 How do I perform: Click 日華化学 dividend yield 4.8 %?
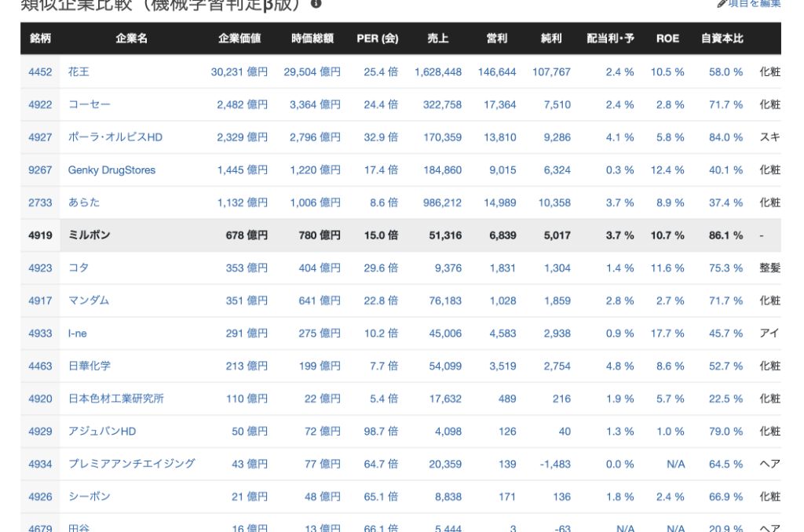tap(620, 366)
